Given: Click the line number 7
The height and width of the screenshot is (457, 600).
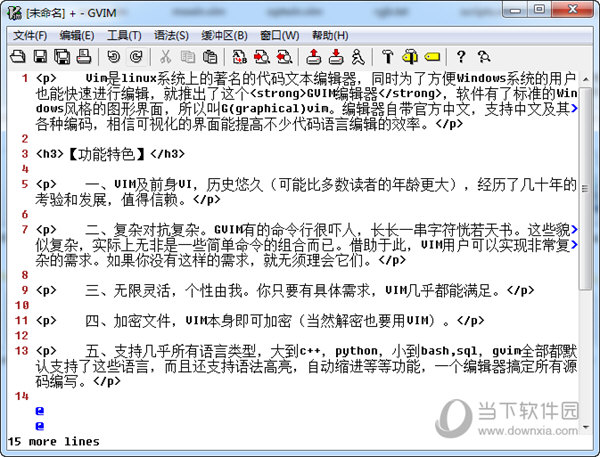Looking at the screenshot, I should click(x=25, y=230).
